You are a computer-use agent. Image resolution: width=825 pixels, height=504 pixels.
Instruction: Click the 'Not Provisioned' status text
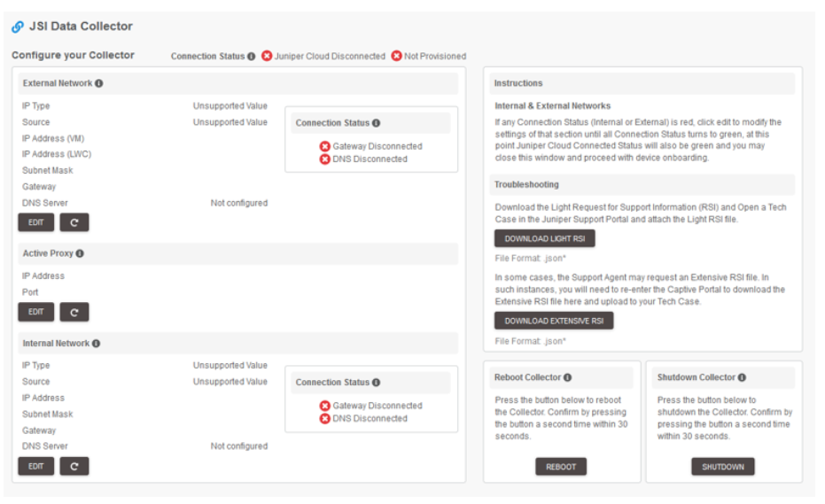point(435,57)
